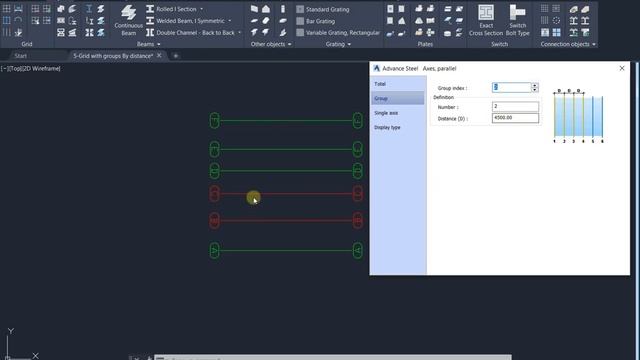The image size is (640, 360).
Task: Click the Exact Cross Section switch
Action: coord(486,20)
